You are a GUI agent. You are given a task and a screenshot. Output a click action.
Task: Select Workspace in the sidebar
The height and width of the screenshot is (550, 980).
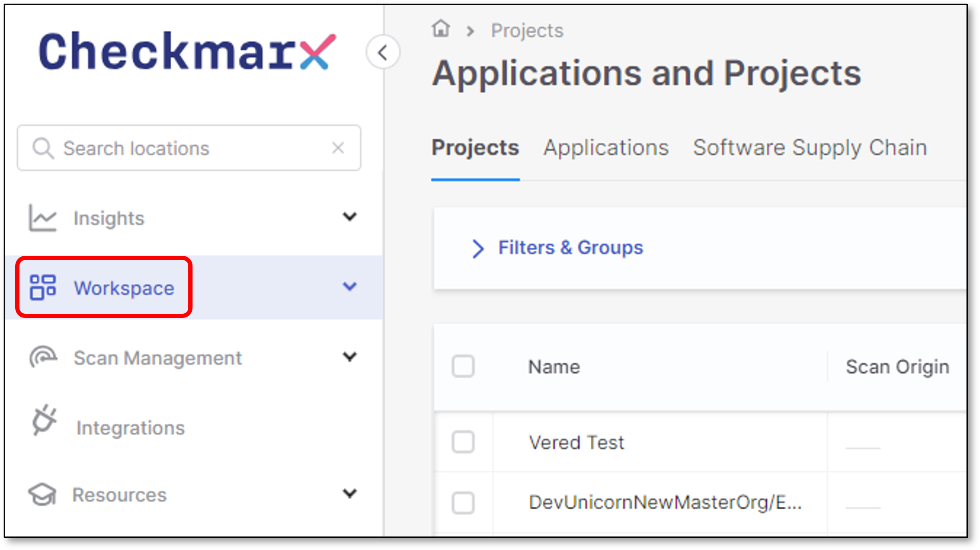[x=194, y=287]
